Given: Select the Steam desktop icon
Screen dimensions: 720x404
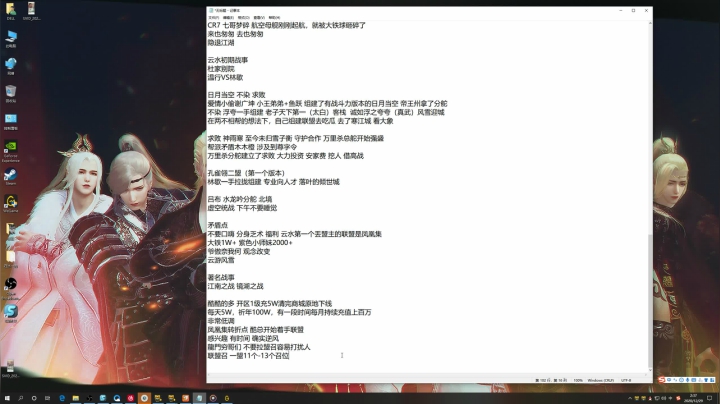Looking at the screenshot, I should point(11,177).
